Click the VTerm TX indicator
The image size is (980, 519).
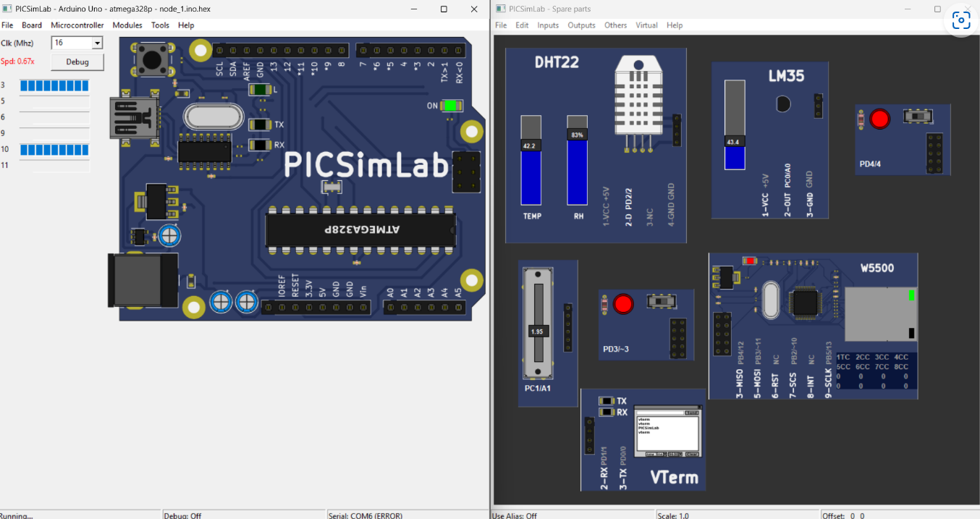click(607, 400)
